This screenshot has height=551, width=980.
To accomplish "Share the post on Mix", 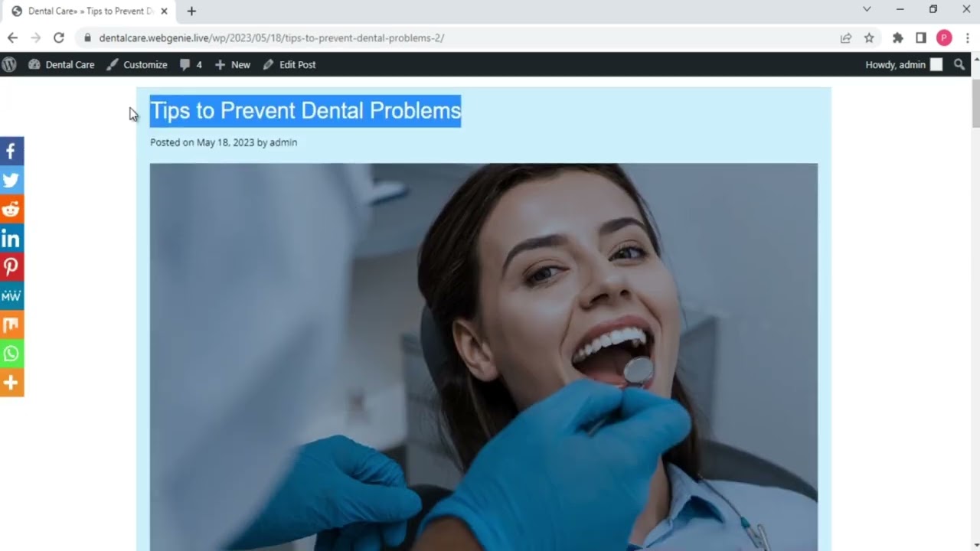I will (11, 325).
